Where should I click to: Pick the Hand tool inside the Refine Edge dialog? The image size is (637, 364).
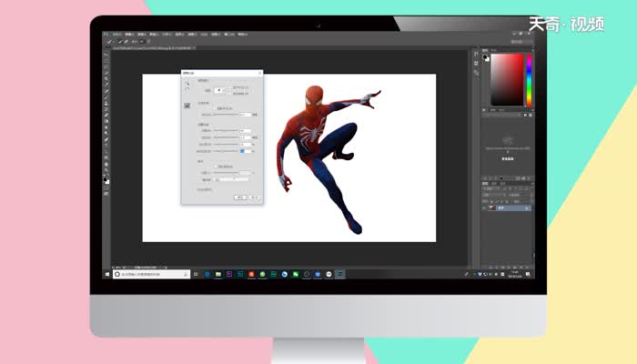(187, 89)
